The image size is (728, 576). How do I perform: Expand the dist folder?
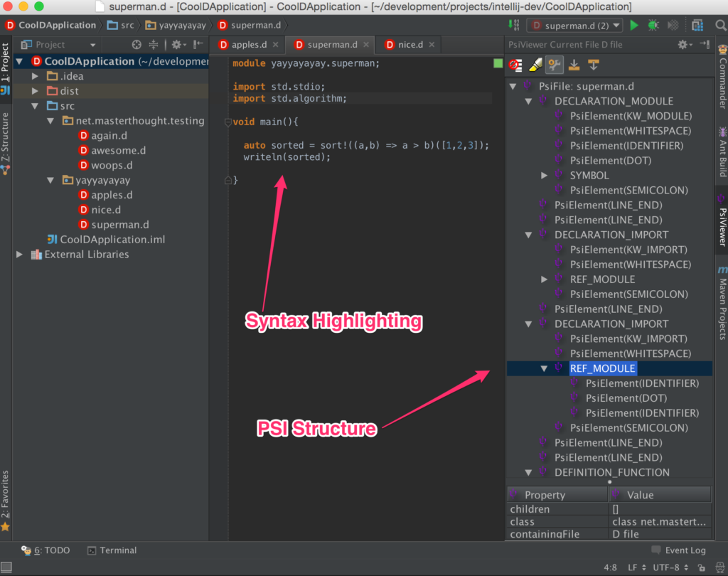(x=36, y=91)
